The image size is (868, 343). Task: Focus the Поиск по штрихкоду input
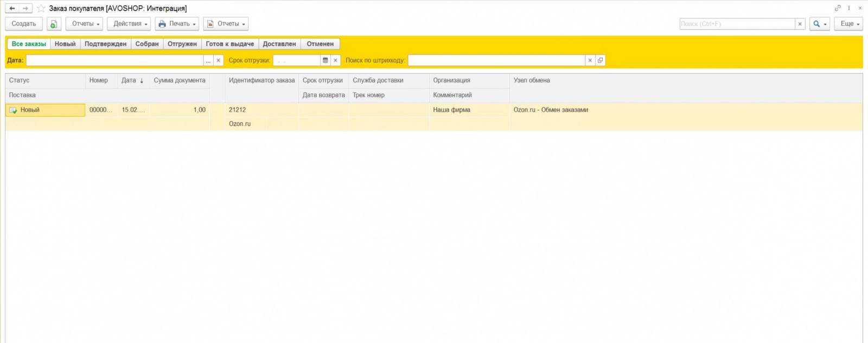coord(496,60)
